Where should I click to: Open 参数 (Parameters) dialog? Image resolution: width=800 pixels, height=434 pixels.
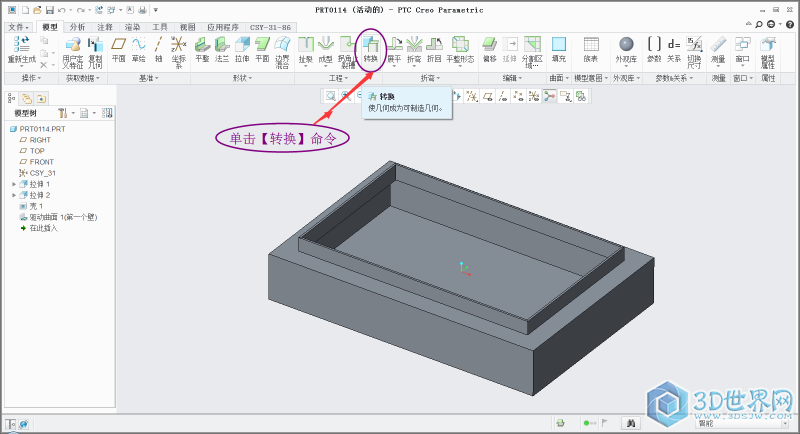654,49
